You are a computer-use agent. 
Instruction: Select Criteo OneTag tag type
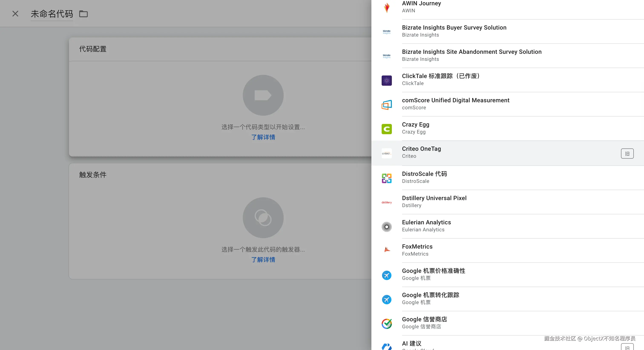click(x=421, y=152)
